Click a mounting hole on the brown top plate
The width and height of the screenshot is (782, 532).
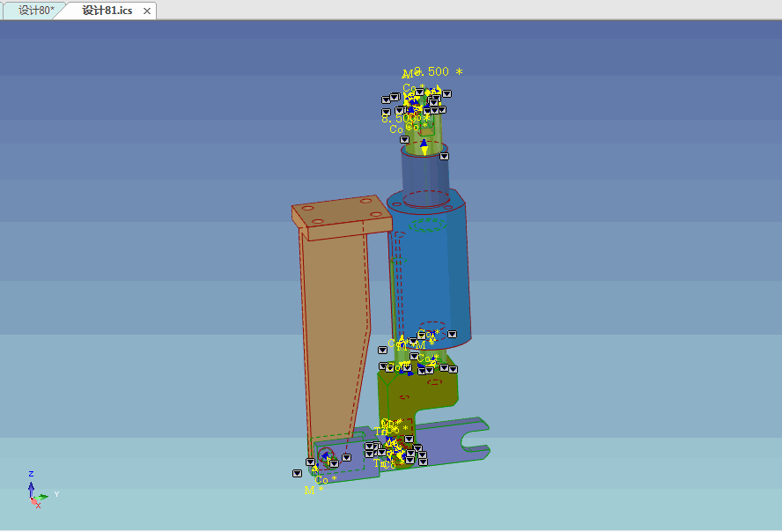[308, 210]
